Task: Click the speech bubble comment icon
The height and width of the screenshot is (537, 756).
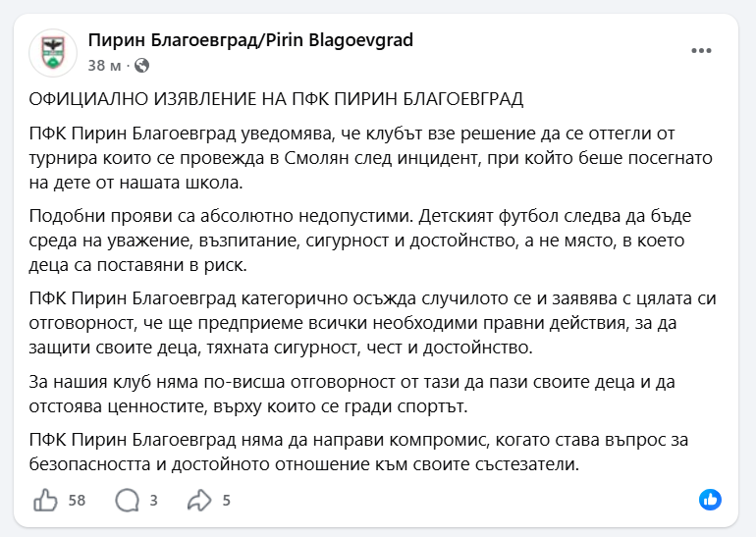Action: (127, 501)
